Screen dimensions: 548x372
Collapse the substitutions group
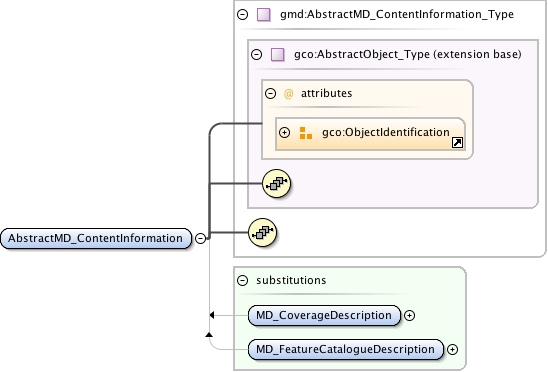[x=243, y=280]
